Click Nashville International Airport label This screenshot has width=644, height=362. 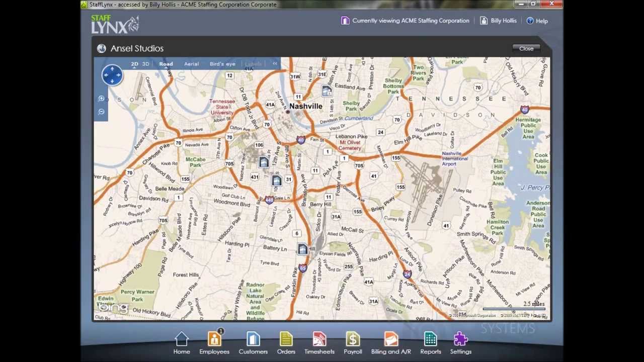455,158
